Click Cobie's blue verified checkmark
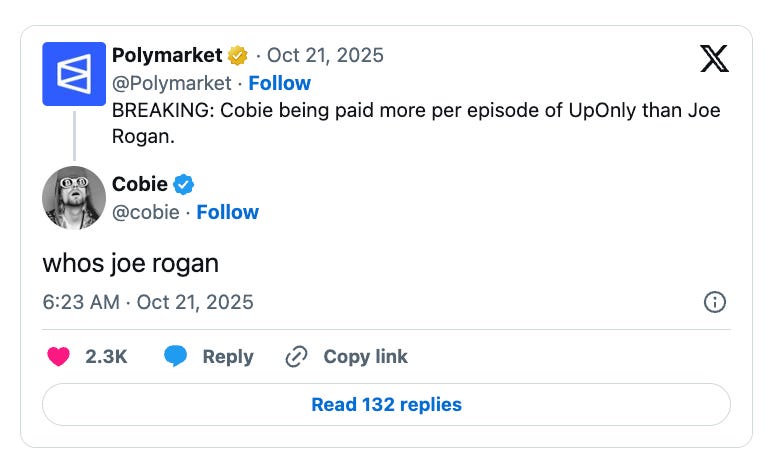 coord(185,184)
